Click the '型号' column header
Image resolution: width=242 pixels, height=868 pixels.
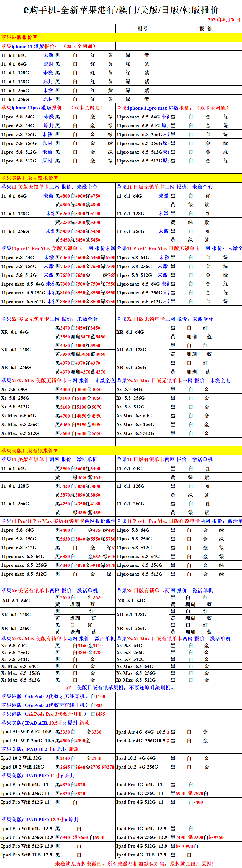142,29
